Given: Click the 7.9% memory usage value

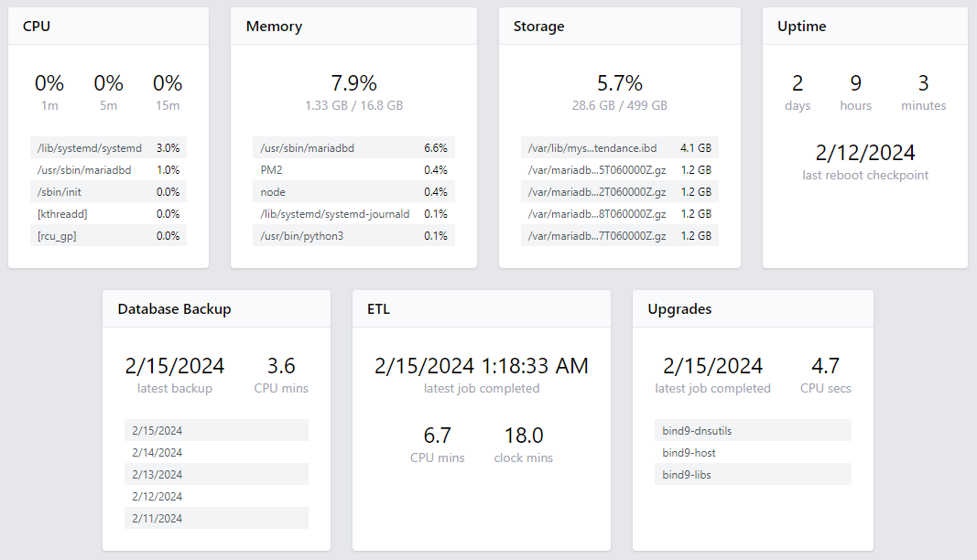Looking at the screenshot, I should click(354, 83).
